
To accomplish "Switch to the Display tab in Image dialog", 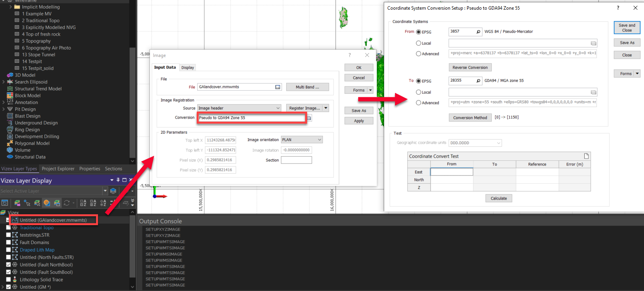I will [187, 68].
